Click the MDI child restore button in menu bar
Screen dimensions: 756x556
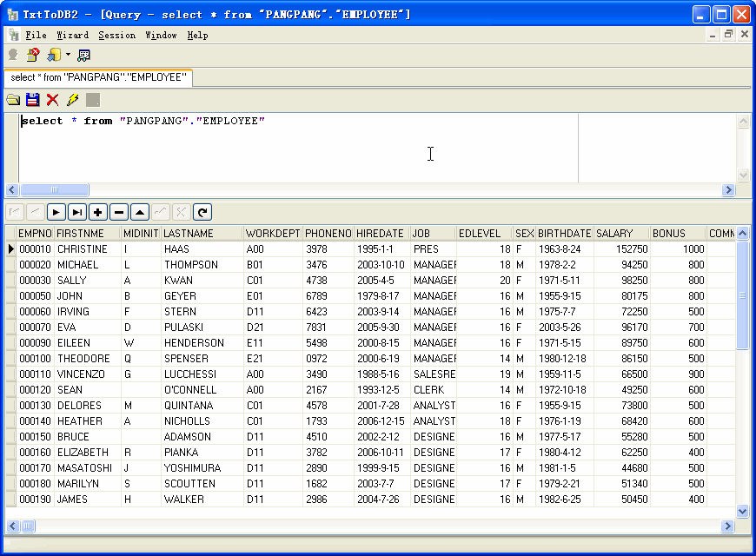tap(728, 34)
